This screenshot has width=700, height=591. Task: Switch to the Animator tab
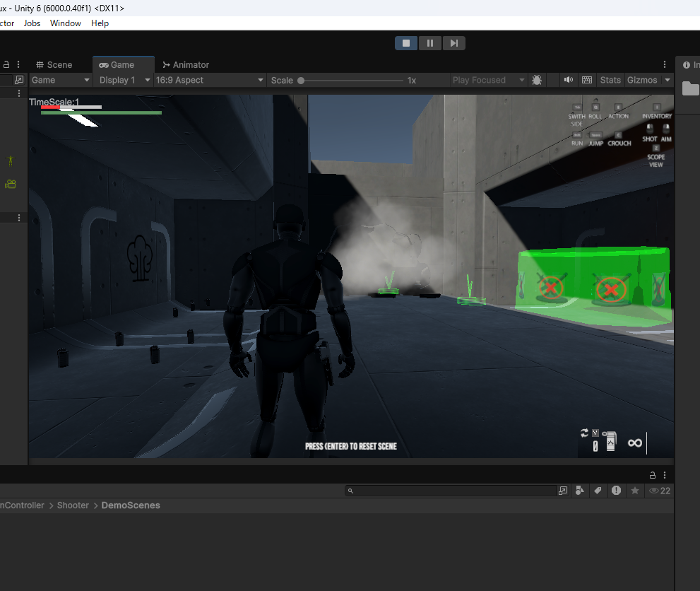pos(186,64)
